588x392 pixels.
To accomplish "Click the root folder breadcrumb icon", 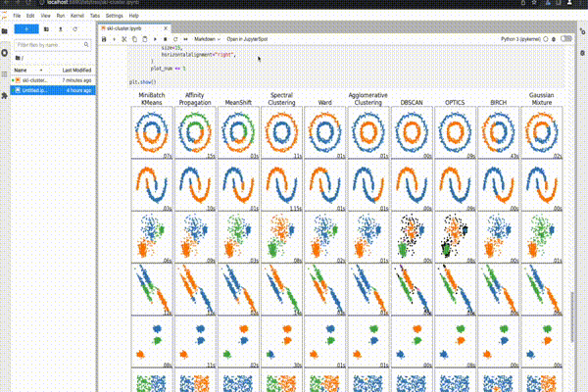I will coord(18,58).
